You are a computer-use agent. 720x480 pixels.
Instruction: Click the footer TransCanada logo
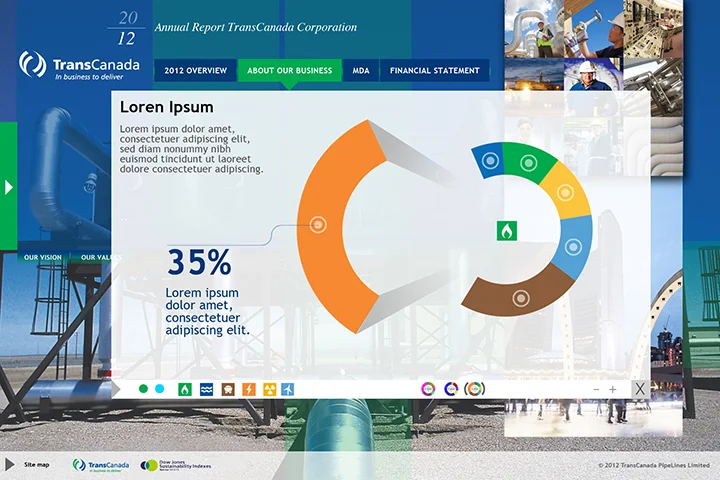(x=101, y=465)
